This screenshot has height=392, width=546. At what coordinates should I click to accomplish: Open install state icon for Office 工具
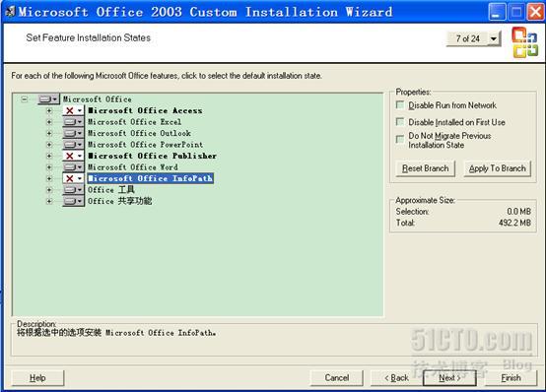click(x=74, y=190)
